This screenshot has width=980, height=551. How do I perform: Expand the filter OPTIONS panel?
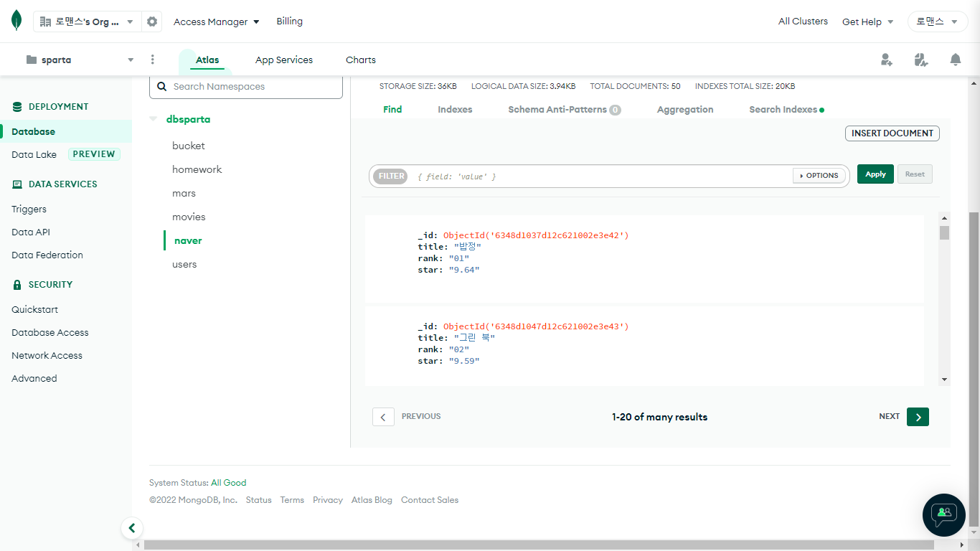tap(819, 176)
